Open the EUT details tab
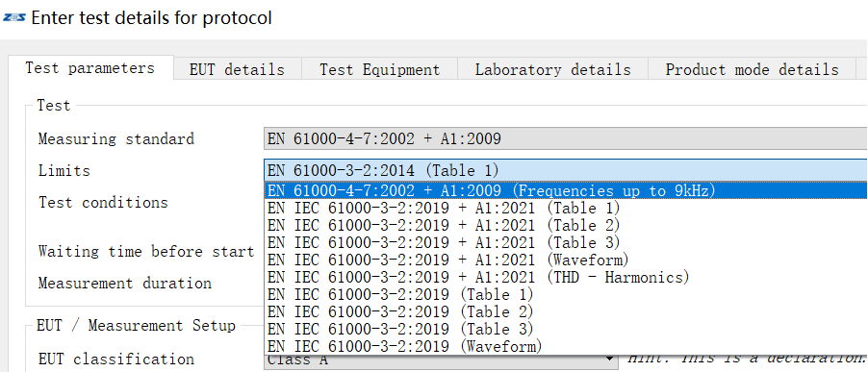The width and height of the screenshot is (868, 372). (x=237, y=70)
